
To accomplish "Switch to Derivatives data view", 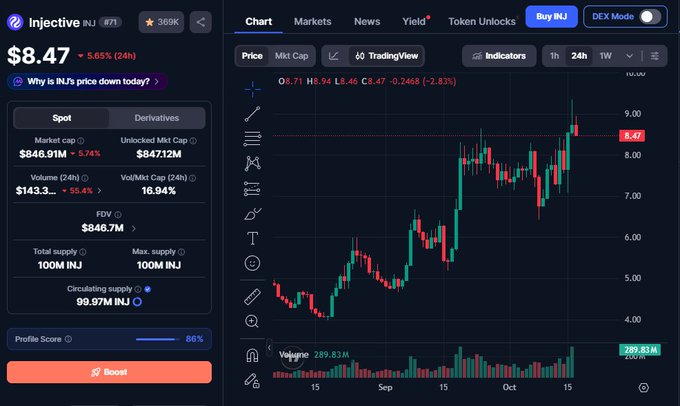I will [x=157, y=118].
